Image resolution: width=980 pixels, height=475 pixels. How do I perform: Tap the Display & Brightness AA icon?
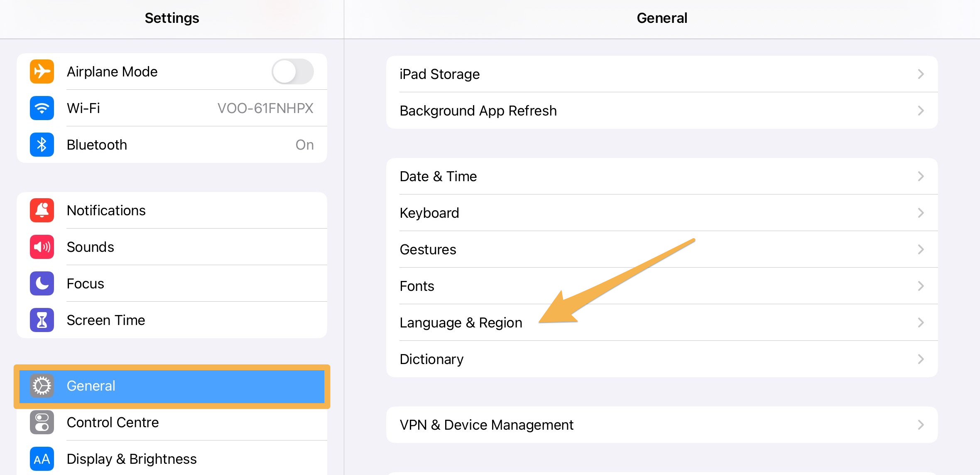click(42, 459)
